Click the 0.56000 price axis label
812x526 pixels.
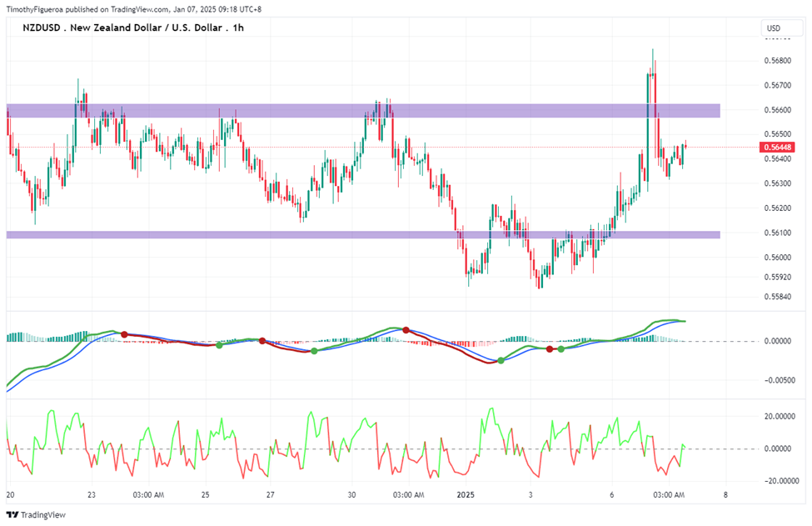(777, 258)
